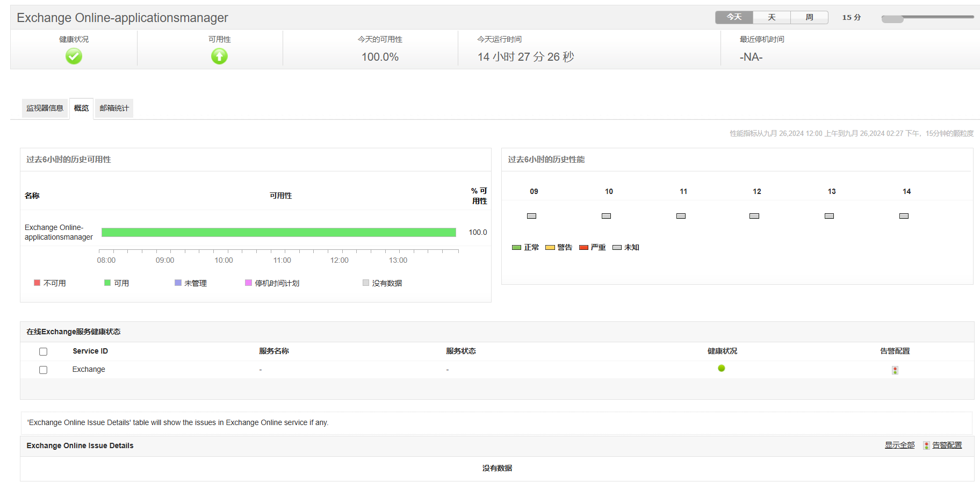The height and width of the screenshot is (489, 980).
Task: Click traffic-light icon beside 告警配置 link
Action: (927, 445)
